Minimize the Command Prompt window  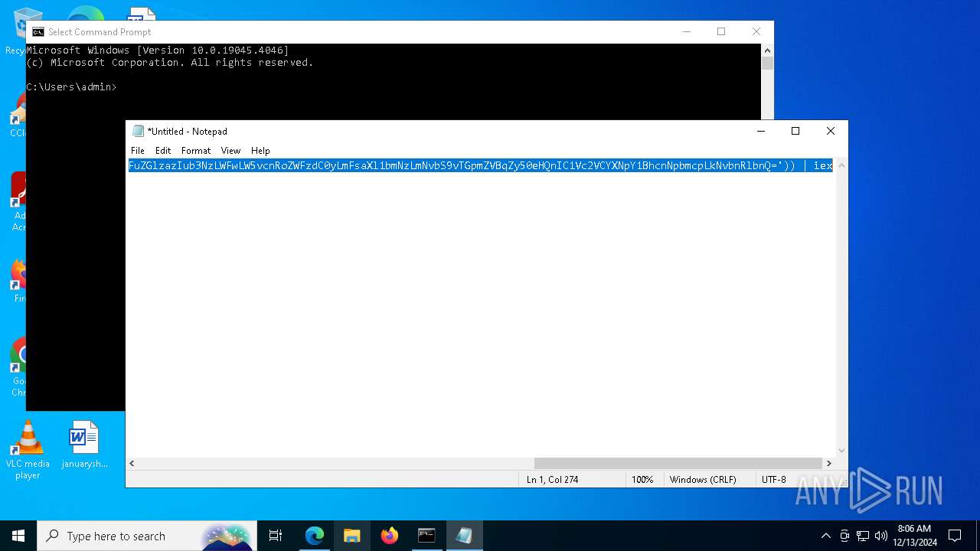[686, 31]
